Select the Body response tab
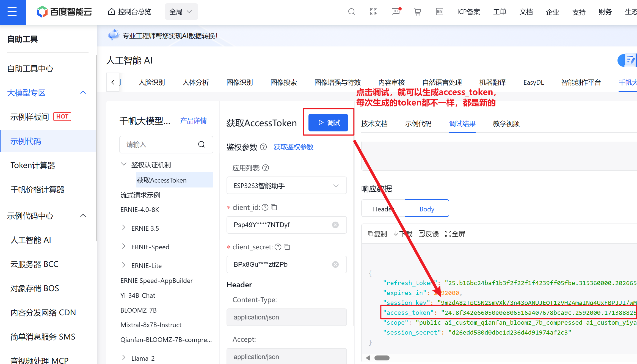This screenshot has height=364, width=637. pos(427,209)
